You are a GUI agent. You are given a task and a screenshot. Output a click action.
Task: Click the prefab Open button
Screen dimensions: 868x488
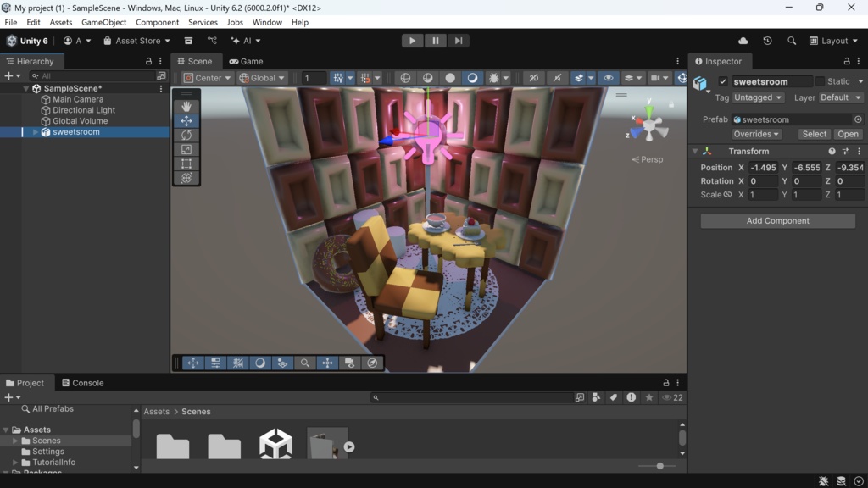coord(848,134)
